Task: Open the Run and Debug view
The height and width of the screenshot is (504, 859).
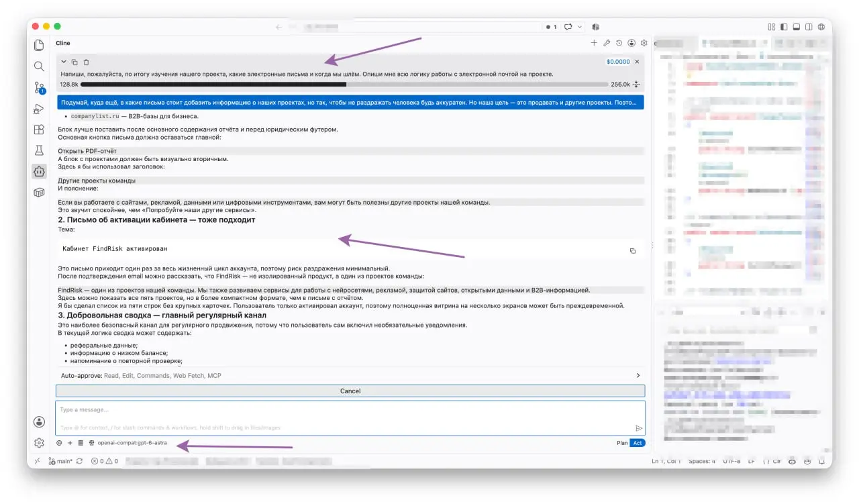Action: [x=40, y=109]
